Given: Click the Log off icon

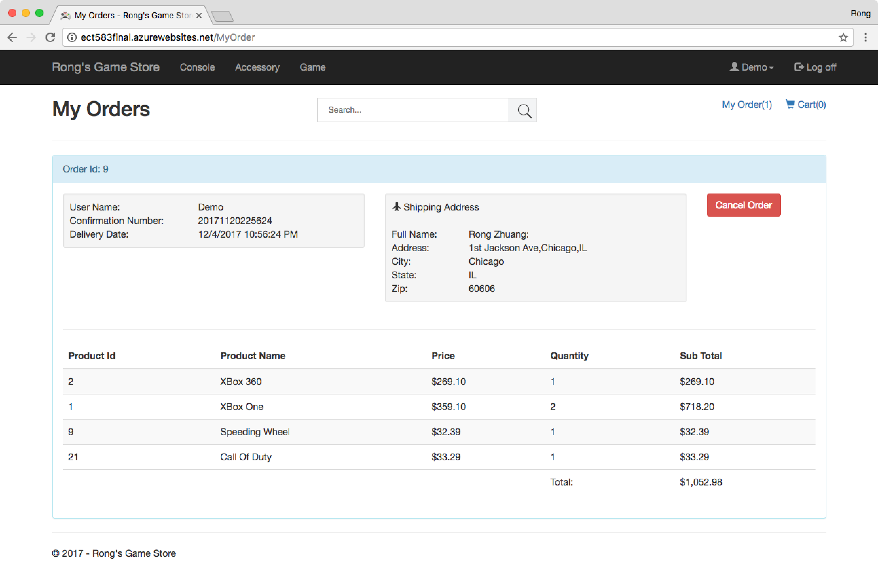Looking at the screenshot, I should pyautogui.click(x=799, y=67).
